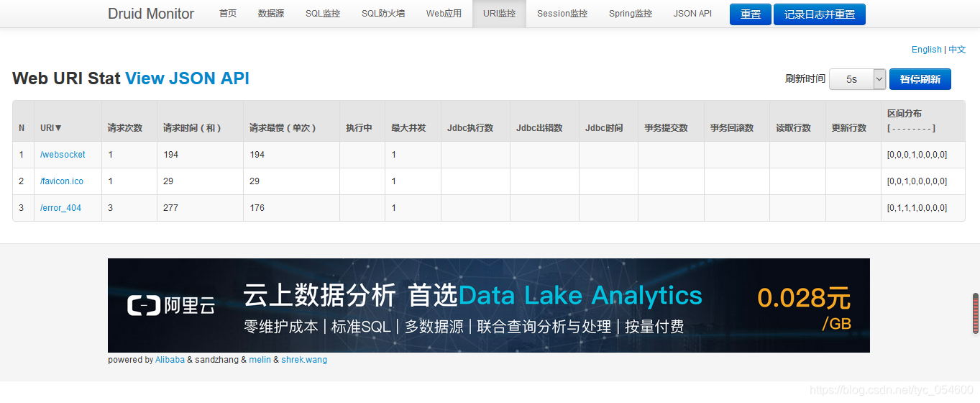Screen dimensions: 980x403
Task: Sort by the Jdbc时间 column header
Action: pos(604,128)
